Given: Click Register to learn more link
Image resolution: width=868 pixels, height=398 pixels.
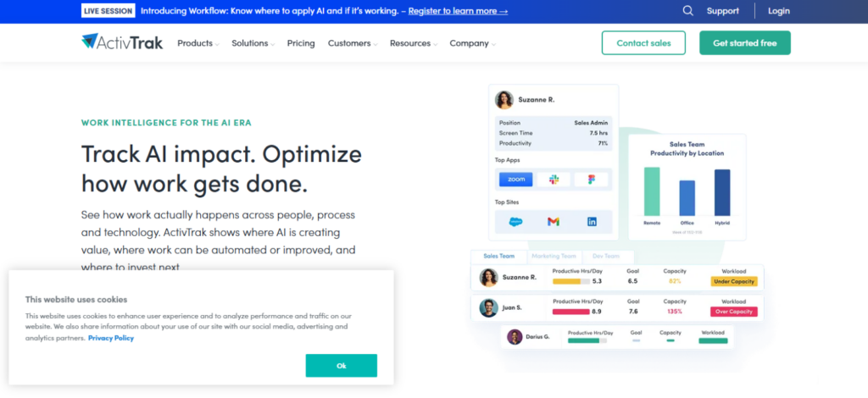Looking at the screenshot, I should (458, 10).
